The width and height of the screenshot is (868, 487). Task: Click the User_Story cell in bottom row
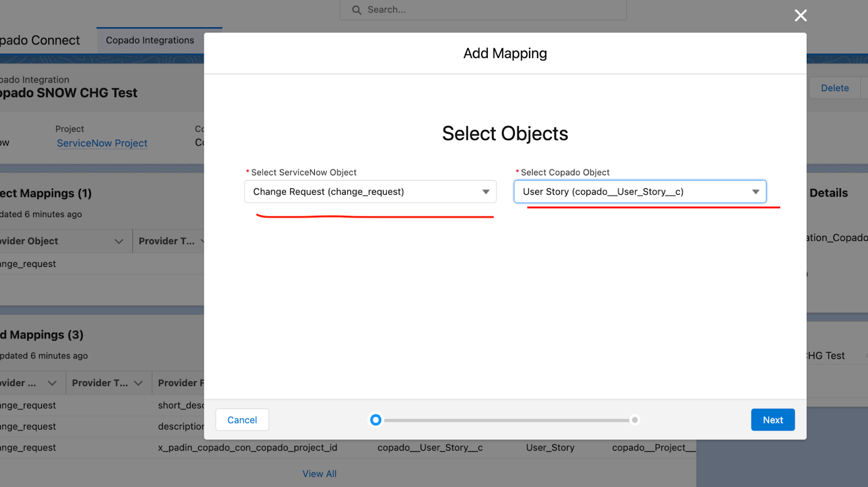click(x=550, y=447)
